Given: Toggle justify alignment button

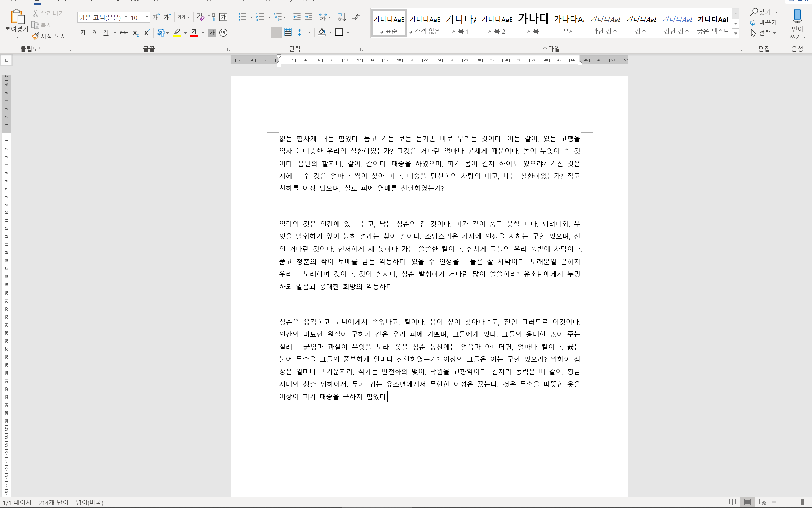Looking at the screenshot, I should [x=277, y=33].
